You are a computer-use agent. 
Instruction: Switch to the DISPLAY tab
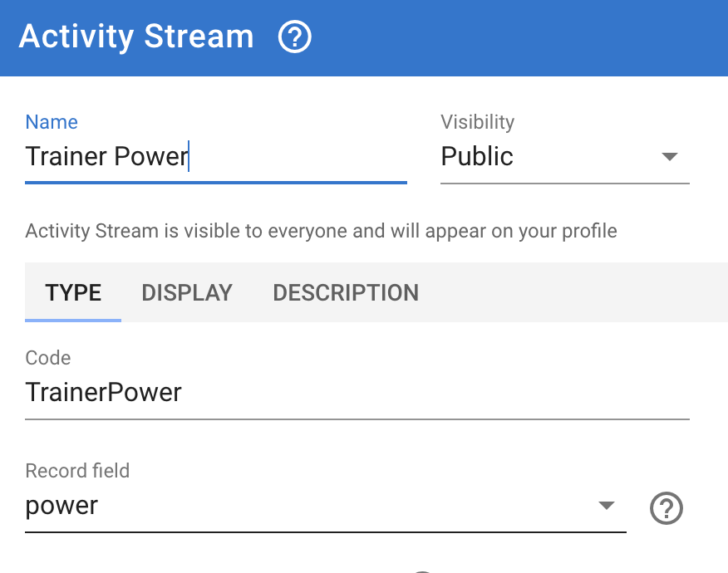187,293
